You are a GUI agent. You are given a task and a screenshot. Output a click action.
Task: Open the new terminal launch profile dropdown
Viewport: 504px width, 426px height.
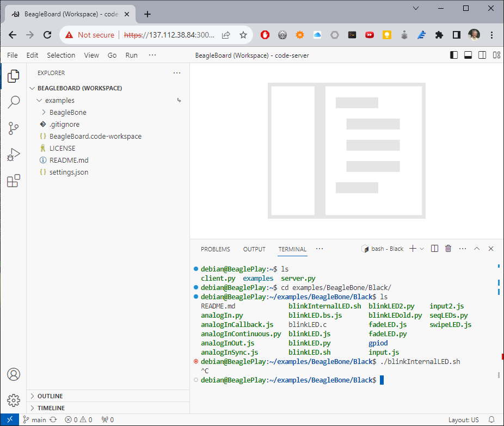[x=422, y=249]
